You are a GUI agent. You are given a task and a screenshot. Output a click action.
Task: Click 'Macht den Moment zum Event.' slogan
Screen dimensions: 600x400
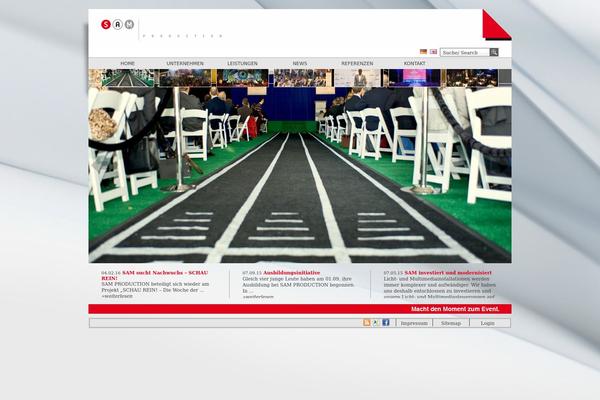click(455, 309)
